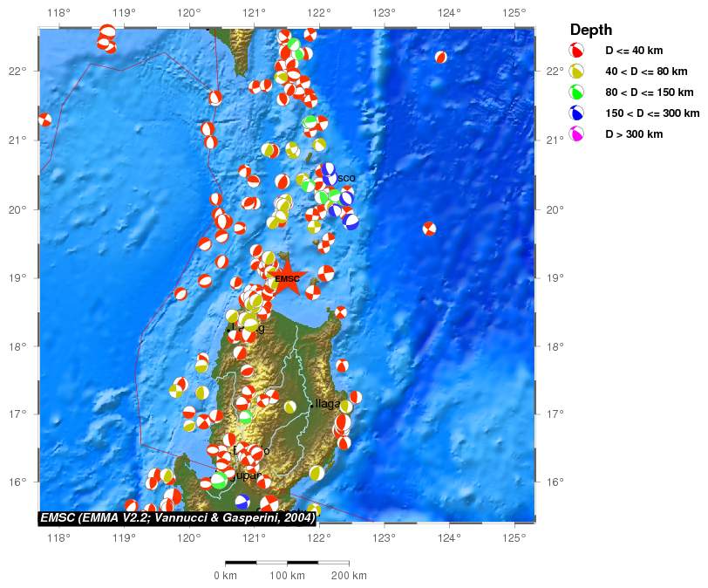Click the large green beachball near 16°N west coast
708x588 pixels.
tap(219, 480)
